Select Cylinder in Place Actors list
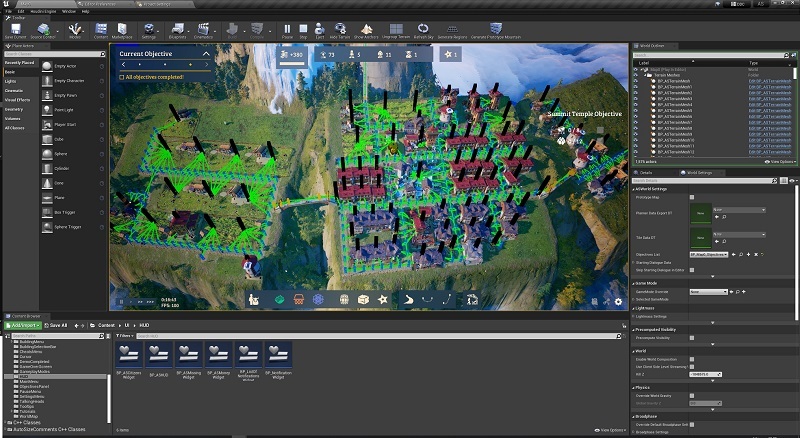 [x=73, y=168]
